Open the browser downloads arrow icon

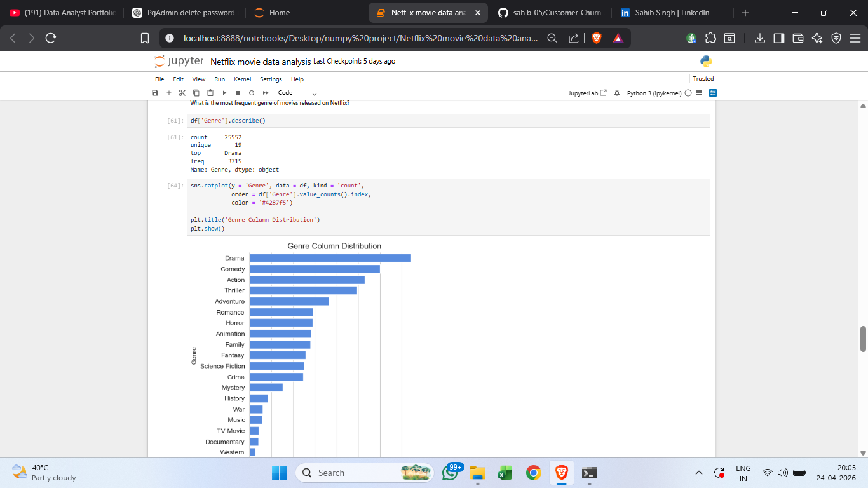tap(760, 38)
